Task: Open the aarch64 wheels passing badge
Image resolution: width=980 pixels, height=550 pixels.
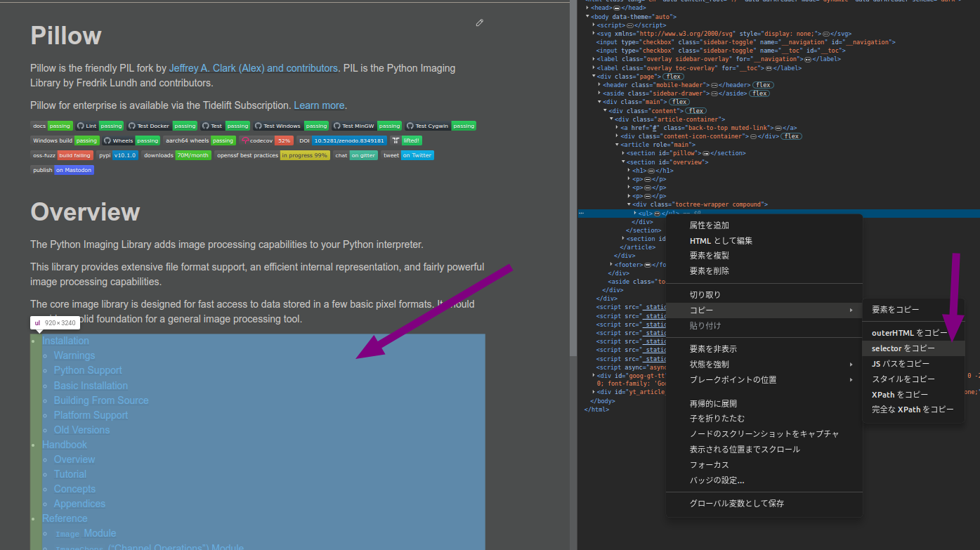Action: pos(200,140)
